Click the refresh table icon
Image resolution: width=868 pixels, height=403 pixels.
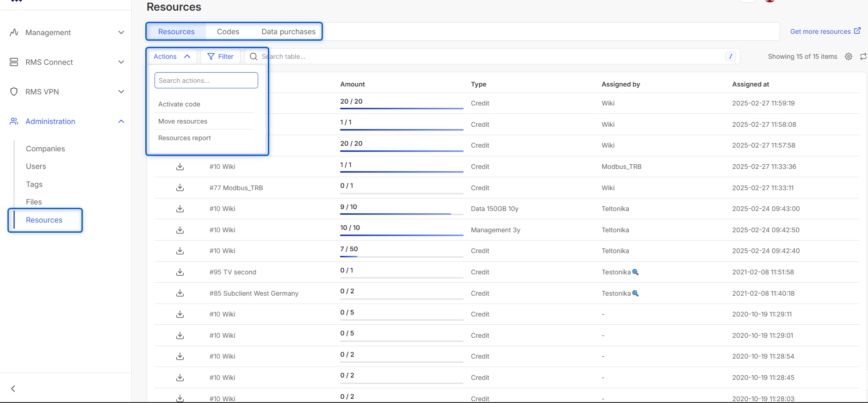(x=863, y=56)
